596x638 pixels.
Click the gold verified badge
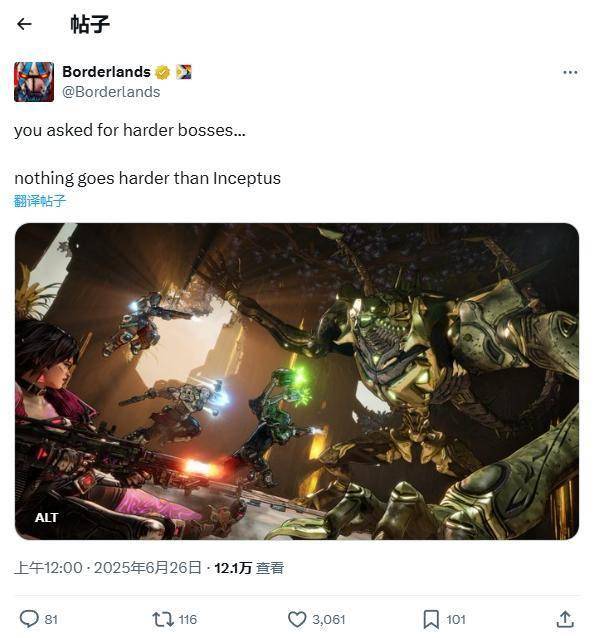click(x=162, y=72)
